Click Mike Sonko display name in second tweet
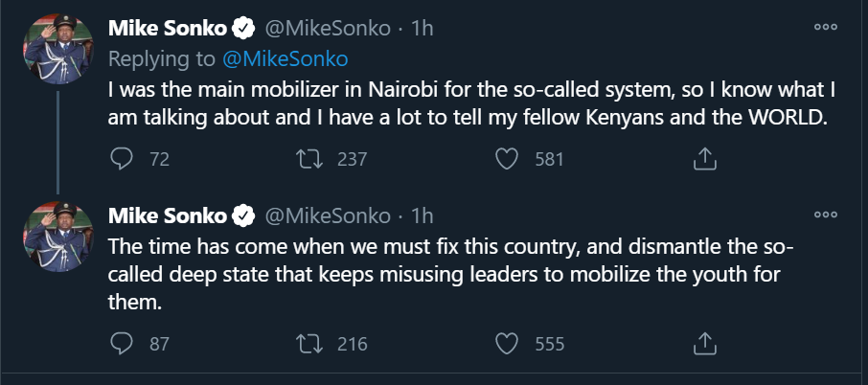Screen dimensions: 868x385 [168, 213]
